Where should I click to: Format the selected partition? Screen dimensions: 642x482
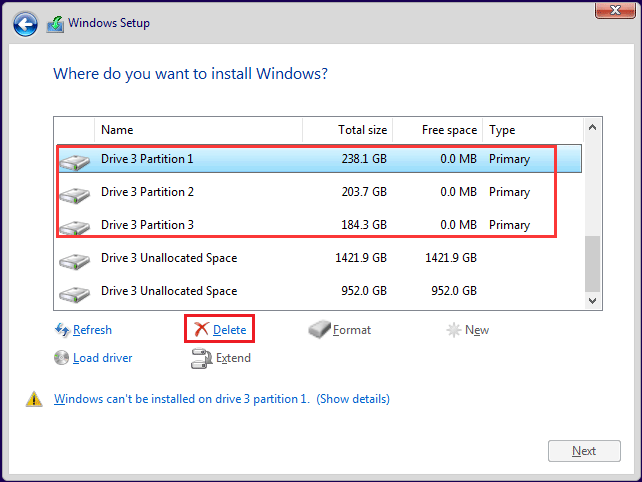(x=352, y=330)
